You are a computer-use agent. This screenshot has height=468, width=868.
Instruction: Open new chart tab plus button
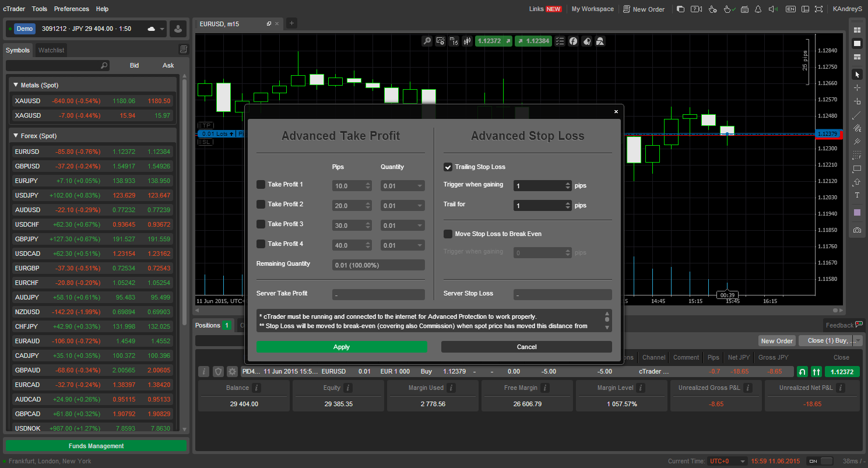[x=292, y=23]
